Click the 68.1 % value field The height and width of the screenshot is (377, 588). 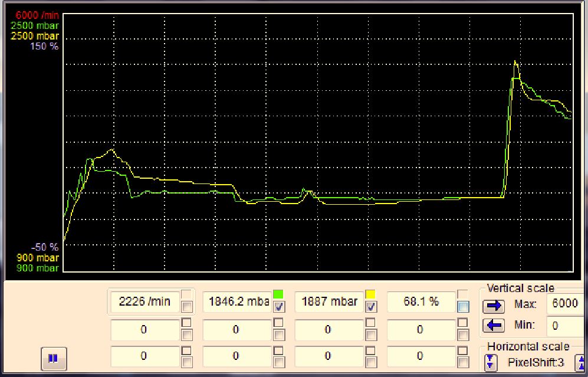pyautogui.click(x=422, y=301)
